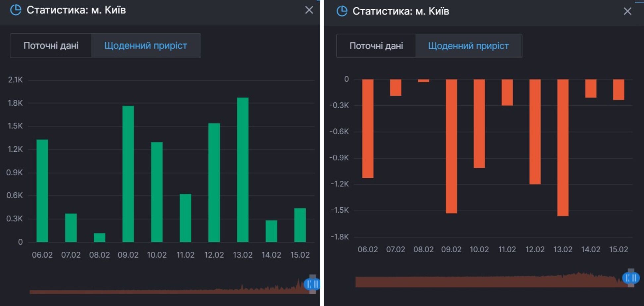Select Щоденний приріст tab above green chart

click(x=146, y=46)
